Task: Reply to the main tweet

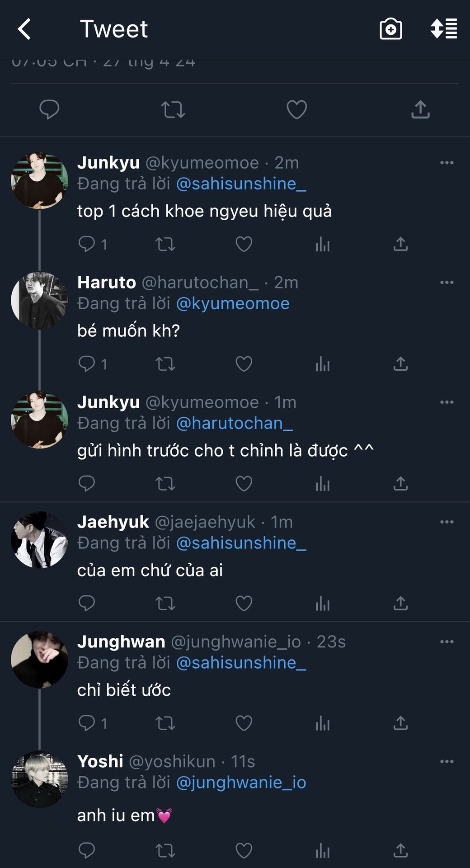Action: click(49, 110)
